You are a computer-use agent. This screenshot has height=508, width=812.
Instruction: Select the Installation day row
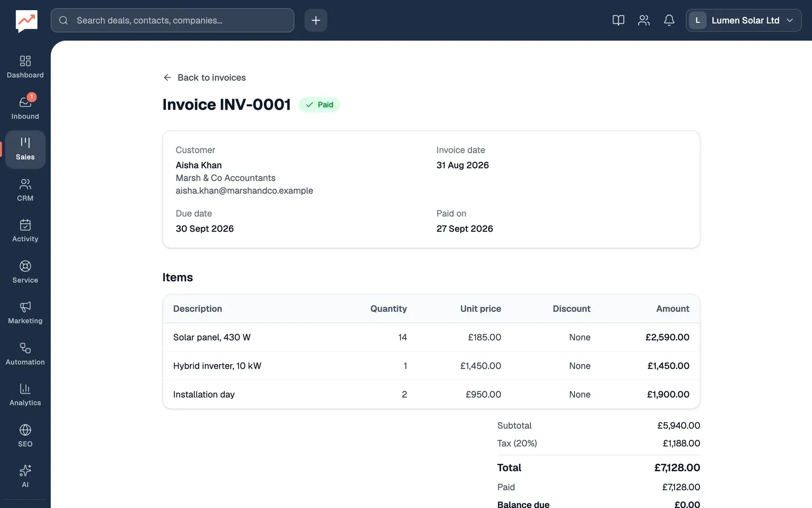(x=431, y=394)
